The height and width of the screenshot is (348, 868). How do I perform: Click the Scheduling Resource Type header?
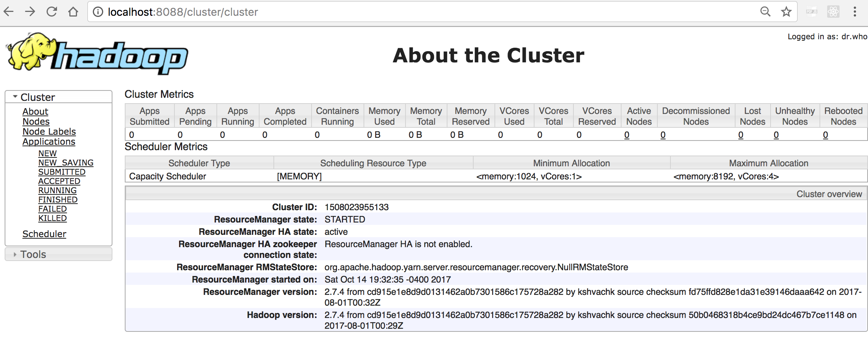[x=373, y=163]
